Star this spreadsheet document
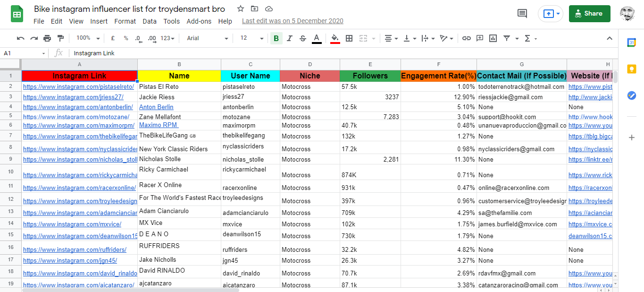 (241, 9)
